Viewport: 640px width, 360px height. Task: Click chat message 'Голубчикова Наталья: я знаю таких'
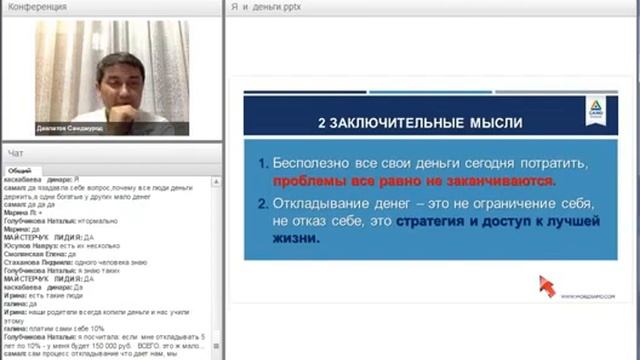click(x=62, y=271)
